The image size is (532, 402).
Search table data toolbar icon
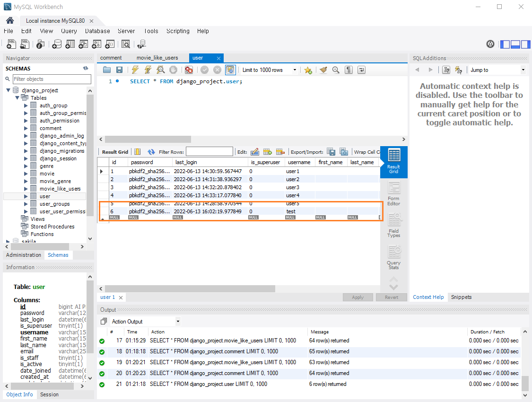(125, 44)
